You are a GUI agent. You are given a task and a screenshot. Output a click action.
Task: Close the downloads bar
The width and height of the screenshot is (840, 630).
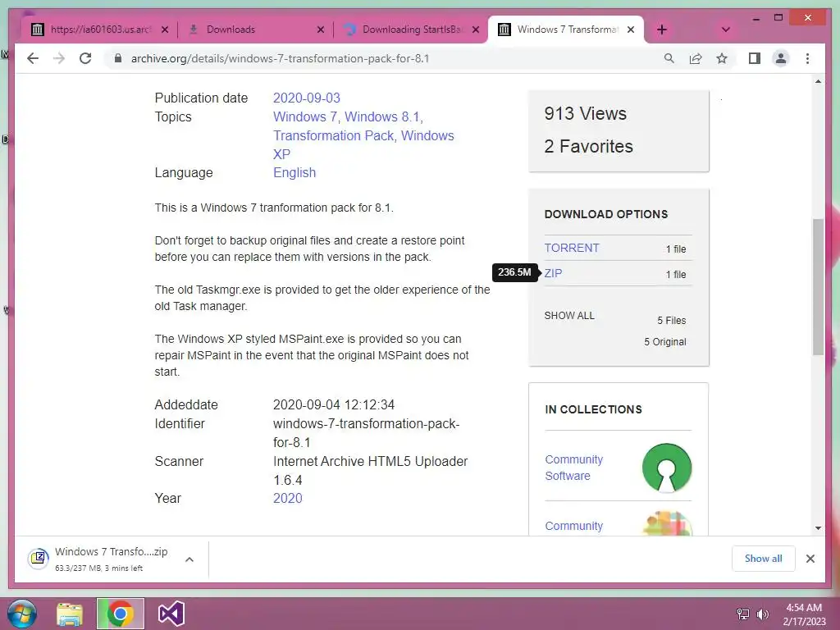(x=810, y=559)
